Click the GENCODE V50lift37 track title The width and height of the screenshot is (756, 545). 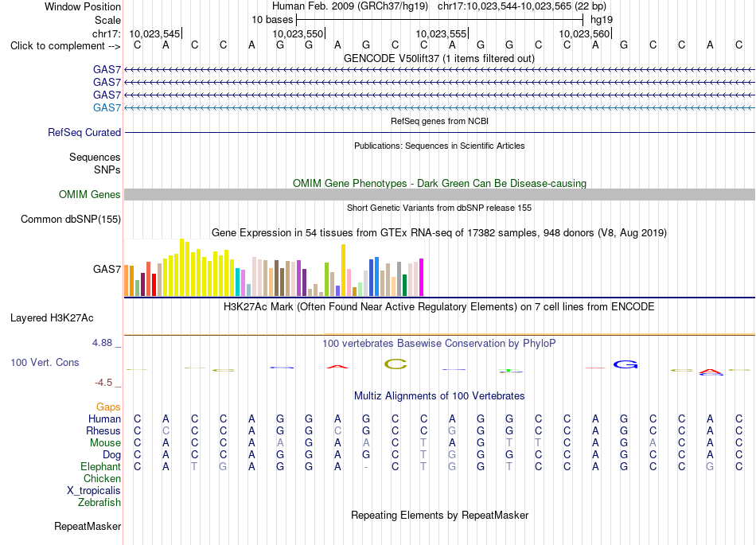[439, 58]
